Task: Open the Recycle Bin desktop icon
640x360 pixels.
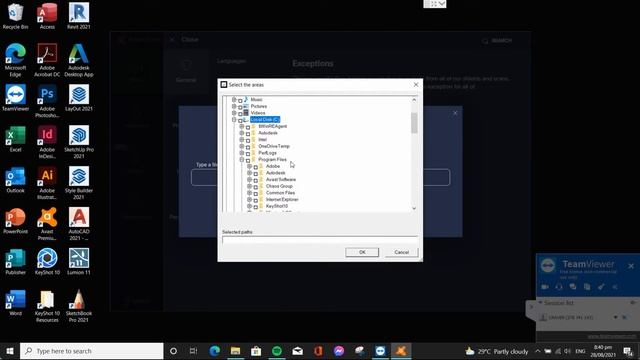Action: click(x=16, y=16)
